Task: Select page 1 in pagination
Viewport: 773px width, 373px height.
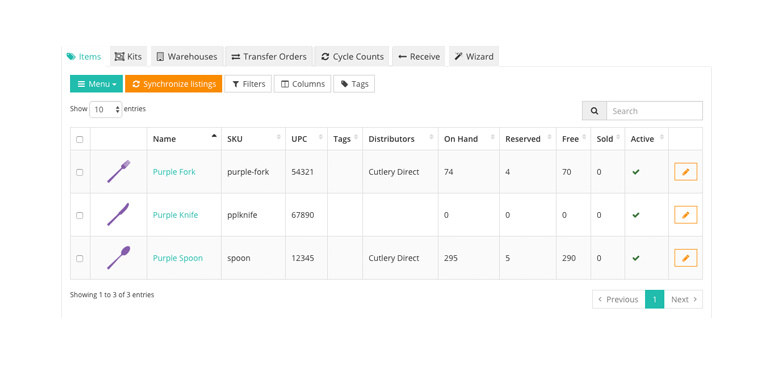Action: (655, 299)
